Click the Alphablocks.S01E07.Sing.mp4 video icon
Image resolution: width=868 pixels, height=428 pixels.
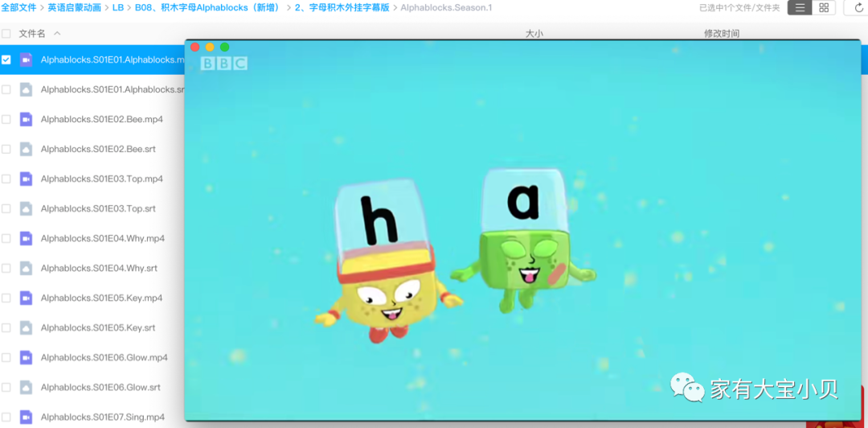coord(26,417)
